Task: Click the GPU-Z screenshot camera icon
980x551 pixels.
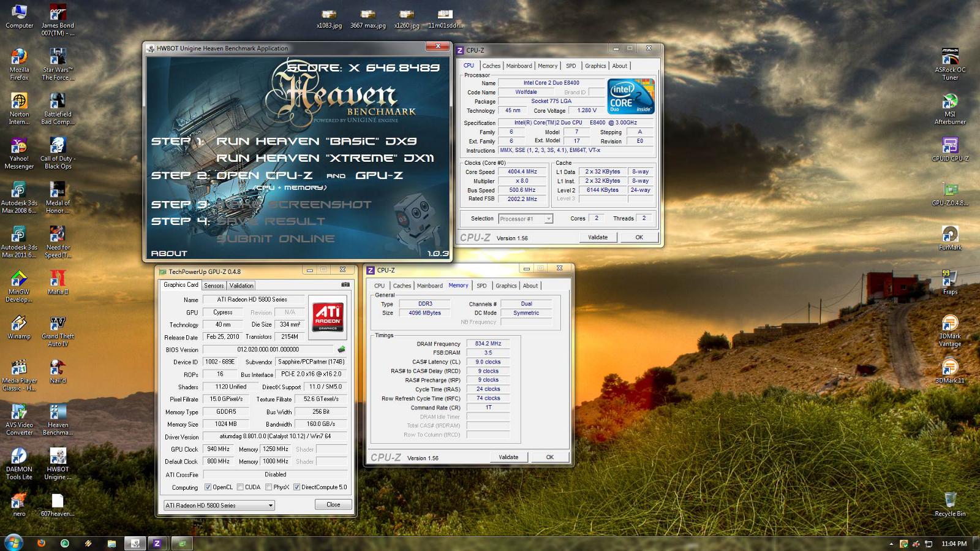Action: (345, 284)
